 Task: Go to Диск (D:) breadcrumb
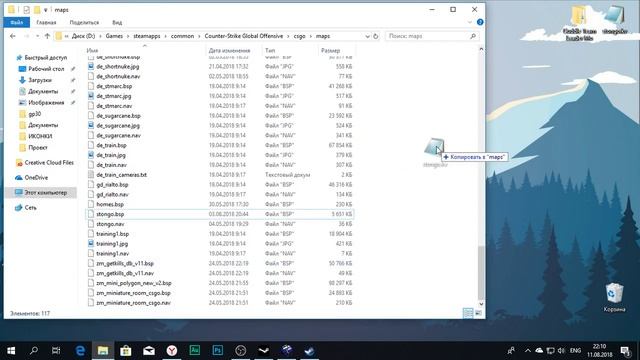(x=83, y=36)
